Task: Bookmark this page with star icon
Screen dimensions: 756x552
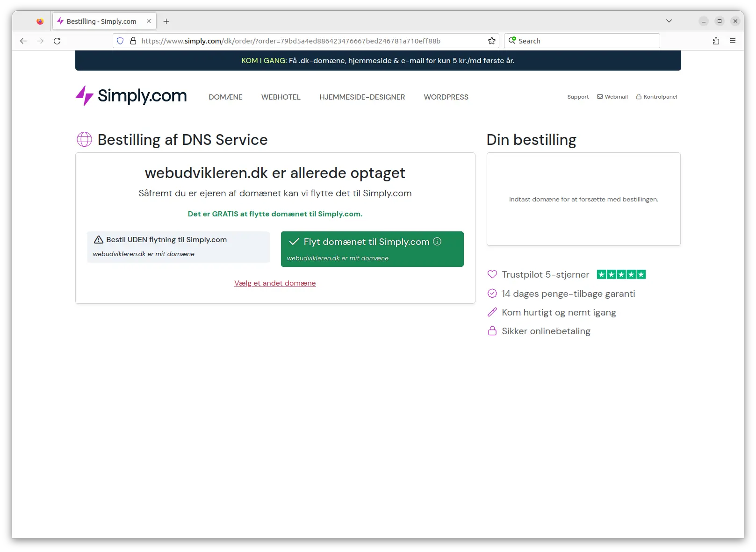Action: point(491,41)
